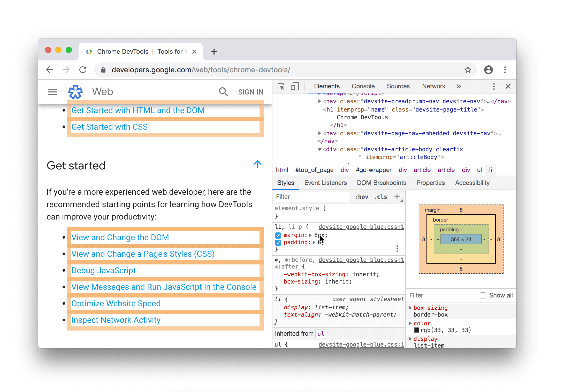The width and height of the screenshot is (564, 392).
Task: Click the Show all computed styles toggle
Action: coord(481,295)
